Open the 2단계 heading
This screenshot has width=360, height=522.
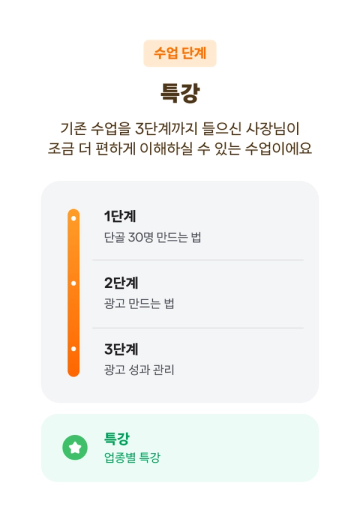click(x=121, y=283)
